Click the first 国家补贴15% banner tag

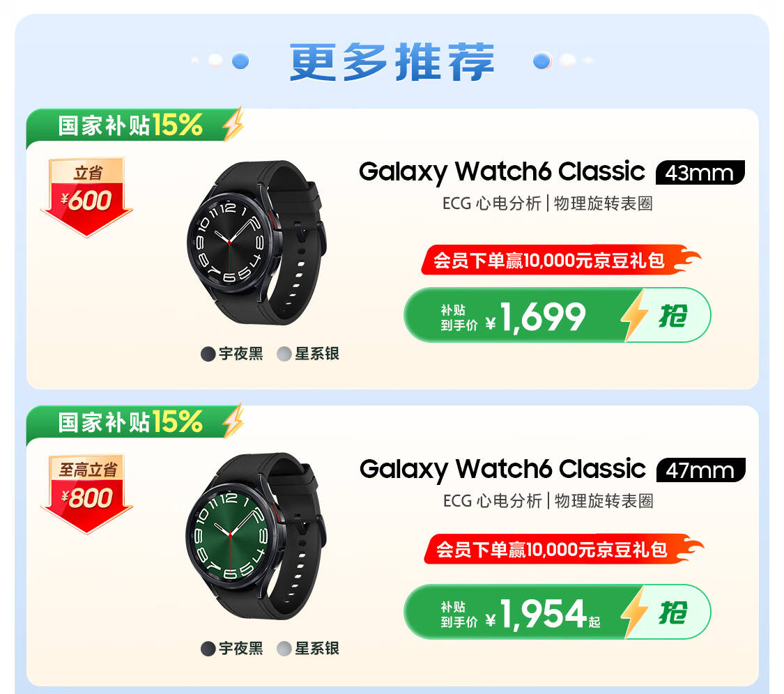(135, 125)
